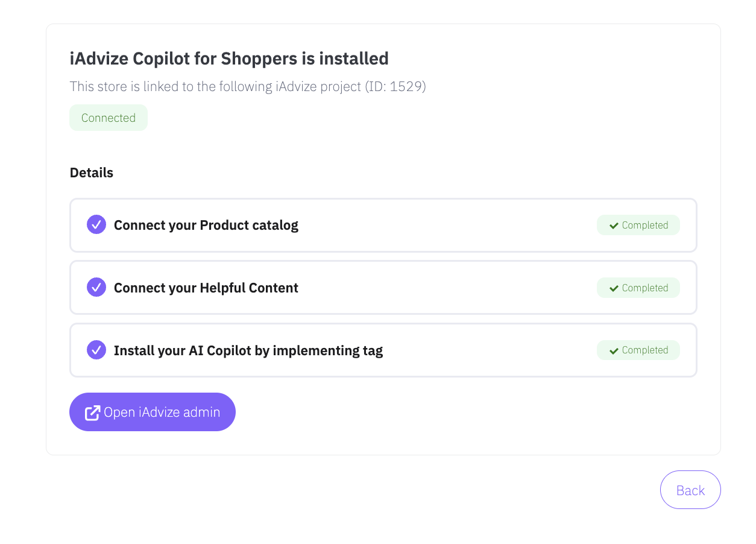The width and height of the screenshot is (756, 544).
Task: Click the purple checkmark beside AI Copilot tag
Action: [x=96, y=350]
